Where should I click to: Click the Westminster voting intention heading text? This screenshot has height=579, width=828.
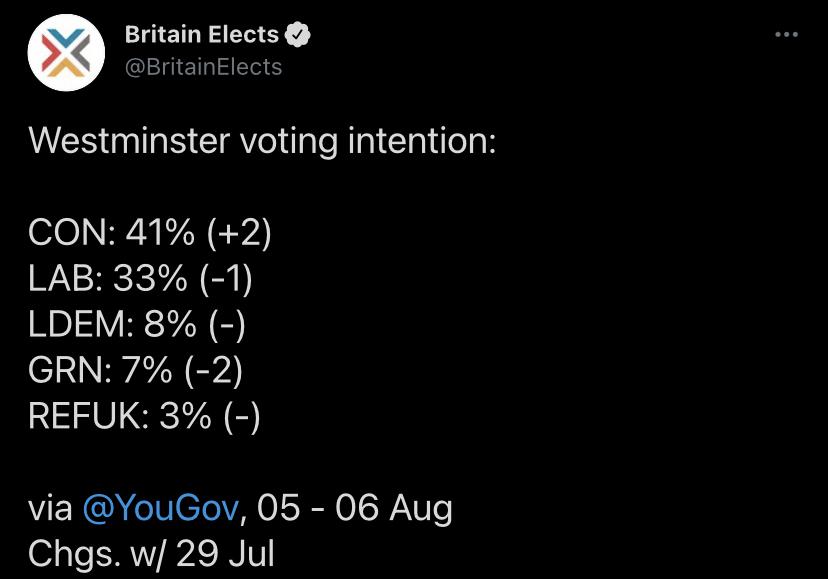[x=262, y=141]
